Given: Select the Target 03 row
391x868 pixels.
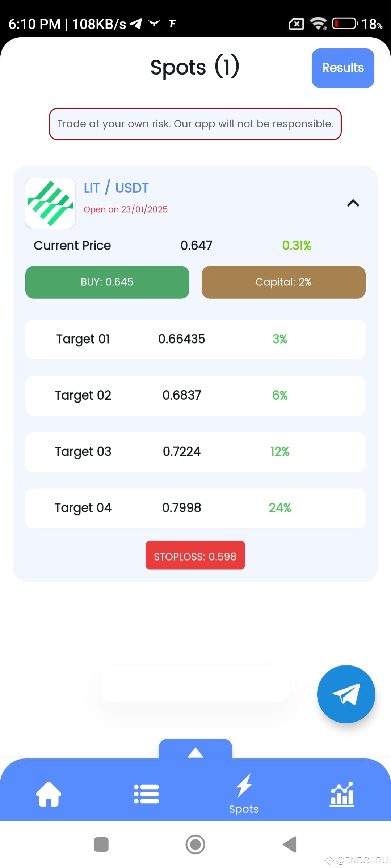Looking at the screenshot, I should point(195,452).
